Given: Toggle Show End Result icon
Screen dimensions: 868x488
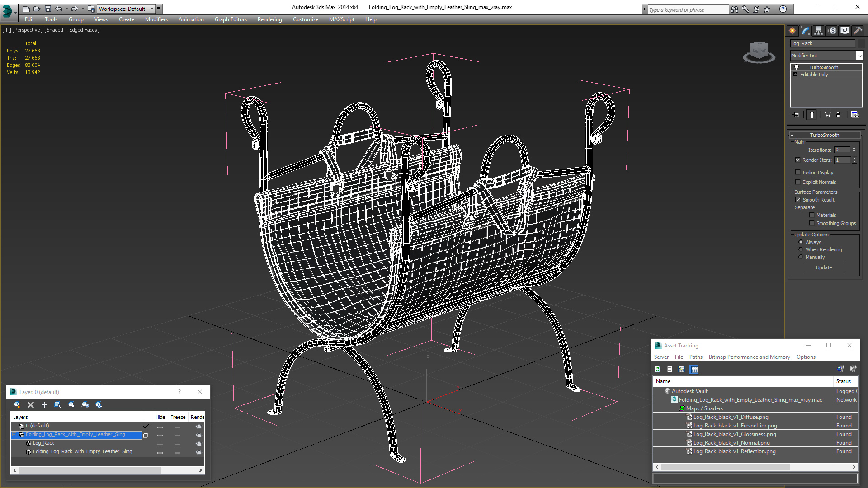Looking at the screenshot, I should coord(812,115).
